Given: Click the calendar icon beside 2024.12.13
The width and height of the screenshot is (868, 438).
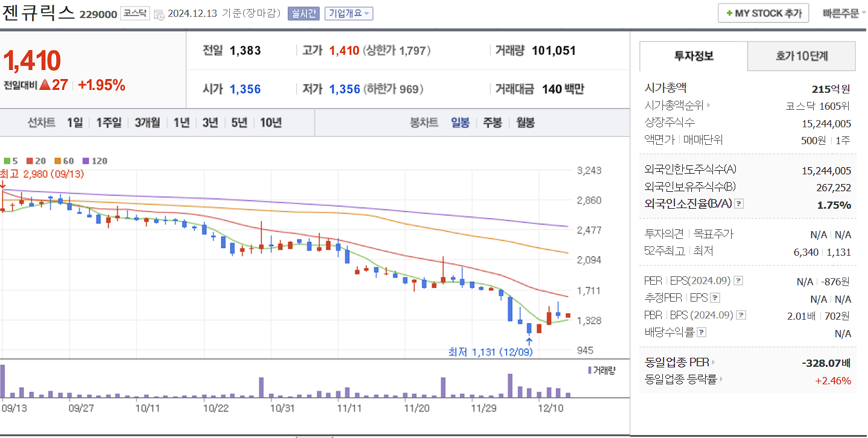Looking at the screenshot, I should pyautogui.click(x=159, y=14).
